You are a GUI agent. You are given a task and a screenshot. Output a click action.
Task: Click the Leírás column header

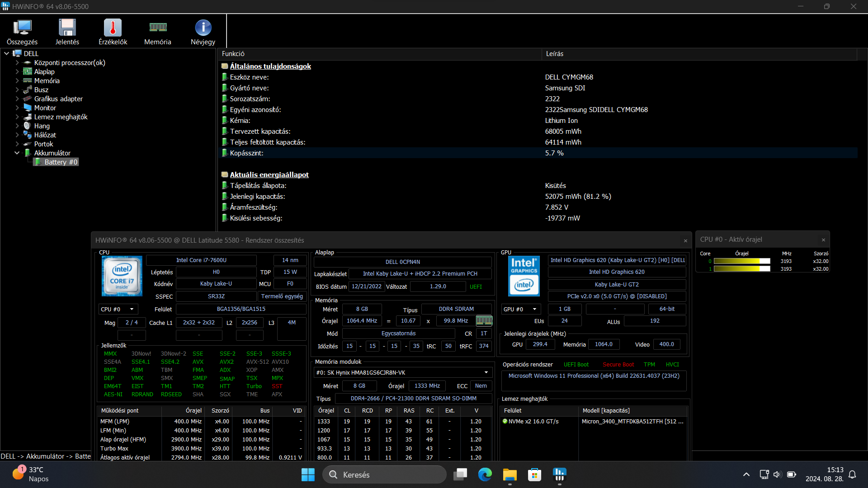point(699,53)
